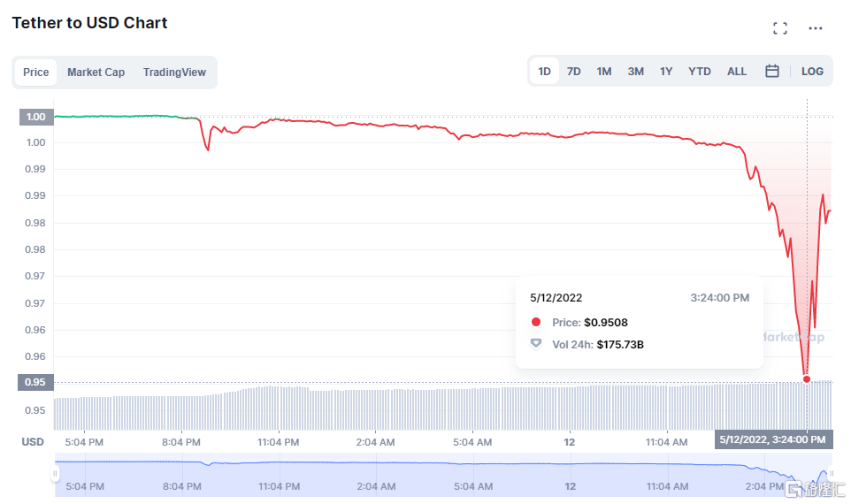Switch to the TradingView tab
Viewport: 851px width, 504px height.
[174, 73]
